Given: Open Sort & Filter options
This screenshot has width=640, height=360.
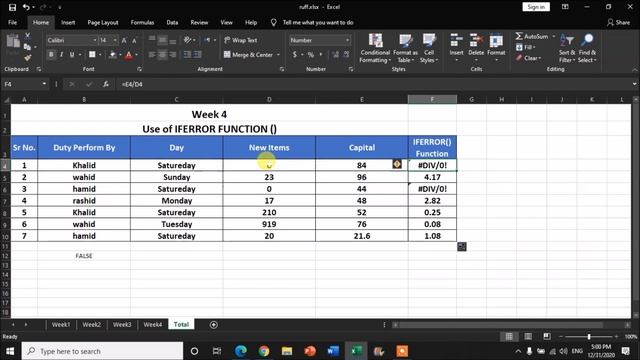Looking at the screenshot, I should pos(567,48).
